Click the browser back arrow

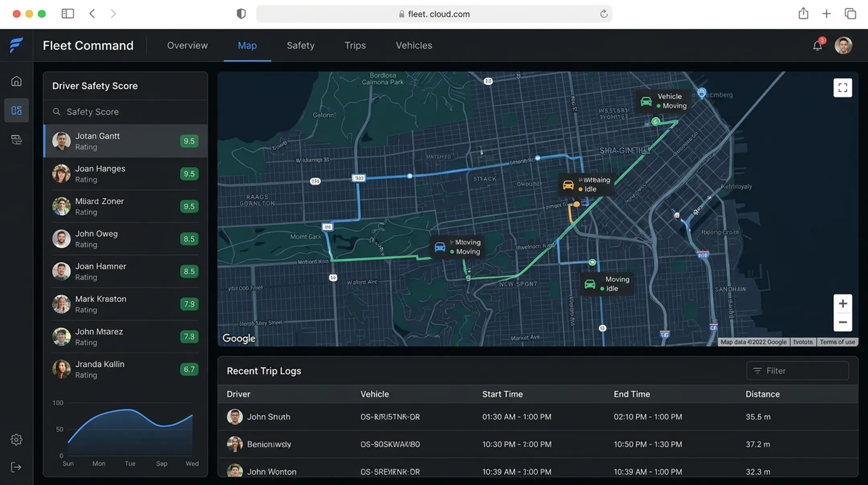click(x=92, y=14)
